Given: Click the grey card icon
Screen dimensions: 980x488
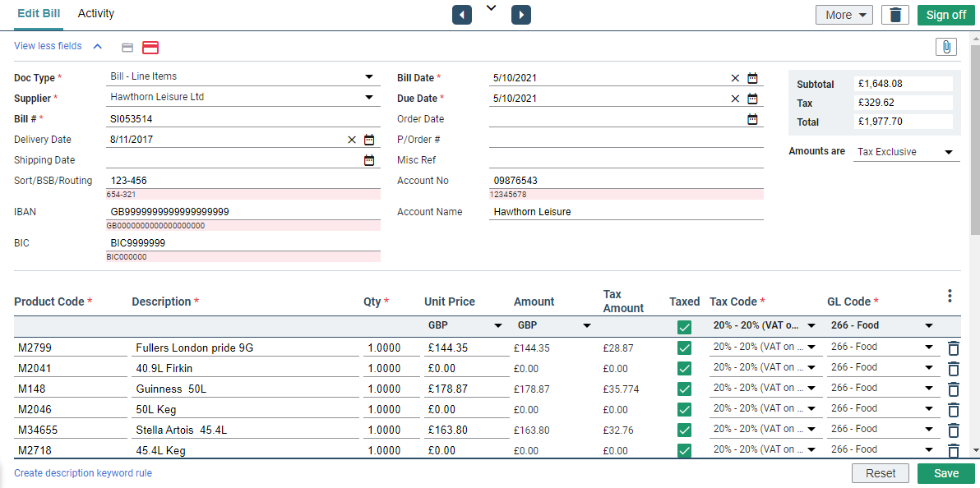Looking at the screenshot, I should (127, 48).
